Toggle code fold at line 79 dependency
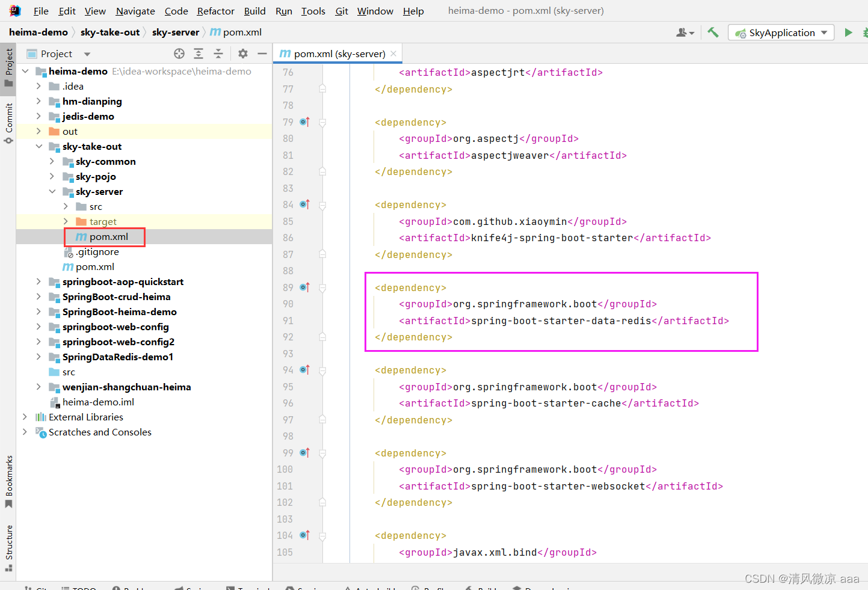This screenshot has height=590, width=868. coord(322,123)
